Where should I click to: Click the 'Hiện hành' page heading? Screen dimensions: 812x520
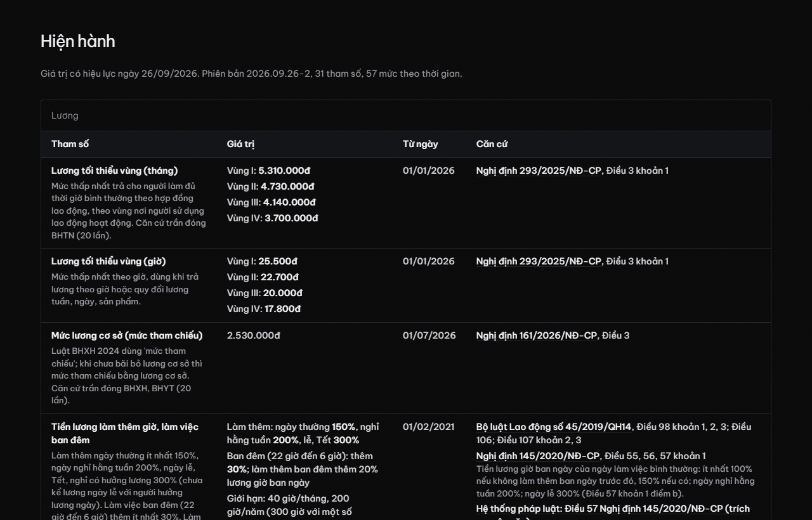tap(78, 41)
